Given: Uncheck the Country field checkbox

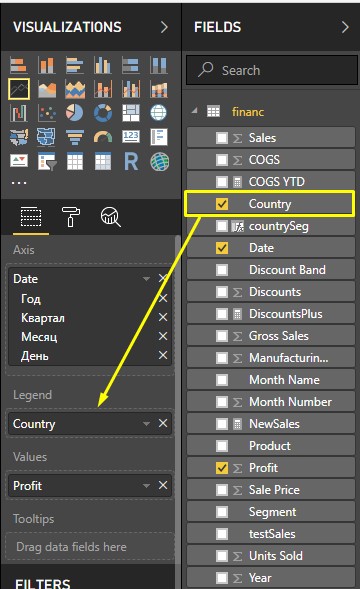Looking at the screenshot, I should [222, 204].
